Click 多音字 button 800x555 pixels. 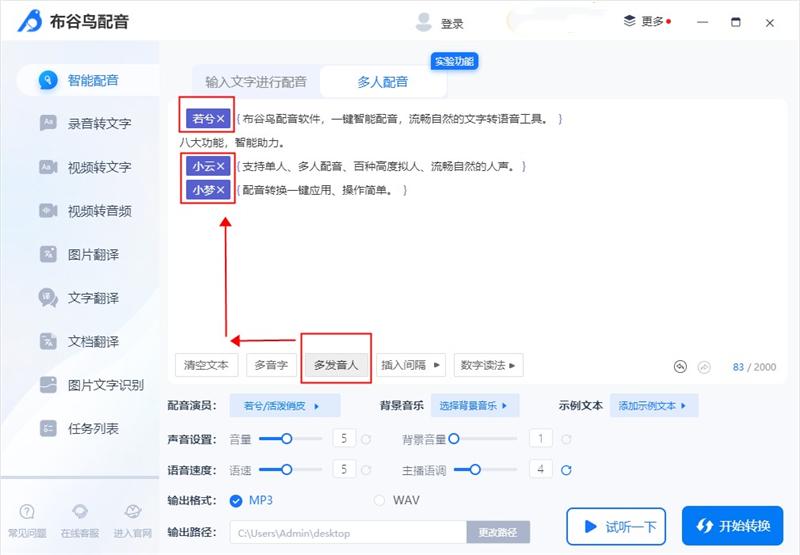point(271,365)
